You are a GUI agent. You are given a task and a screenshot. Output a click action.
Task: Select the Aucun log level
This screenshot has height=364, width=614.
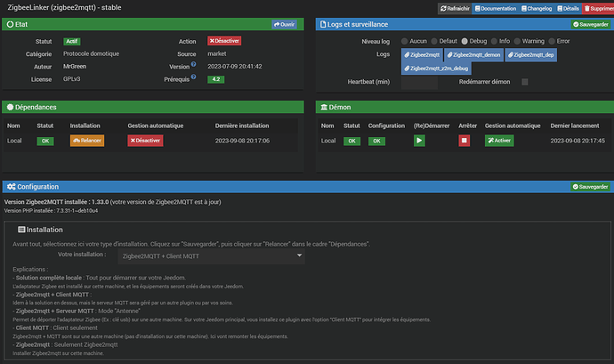click(x=405, y=41)
